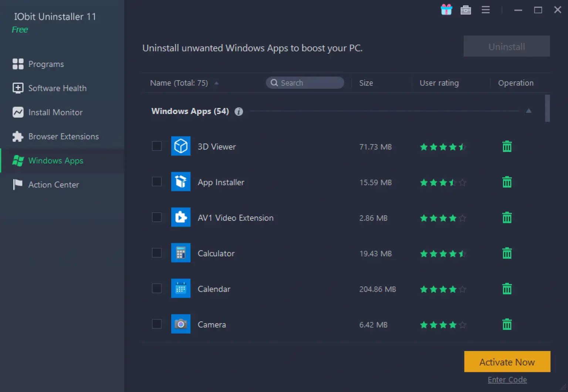Click Calculator star rating
Viewport: 568px width, 392px height.
point(443,253)
